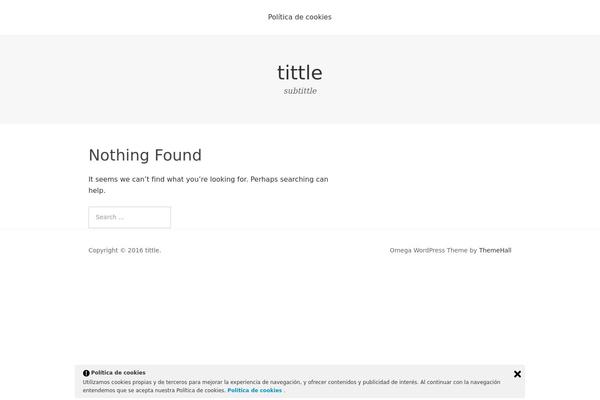This screenshot has height=400, width=600.
Task: Click the word 'tittle' in the copyright line
Action: point(152,250)
